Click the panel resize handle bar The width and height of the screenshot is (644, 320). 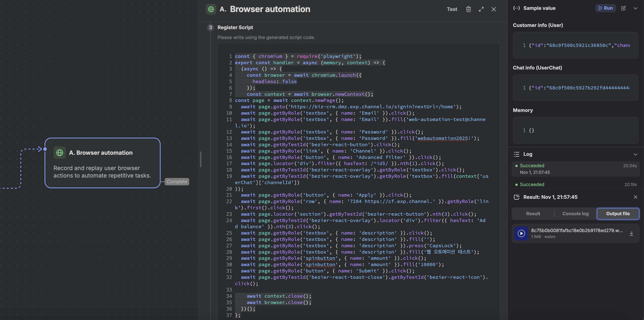click(200, 159)
